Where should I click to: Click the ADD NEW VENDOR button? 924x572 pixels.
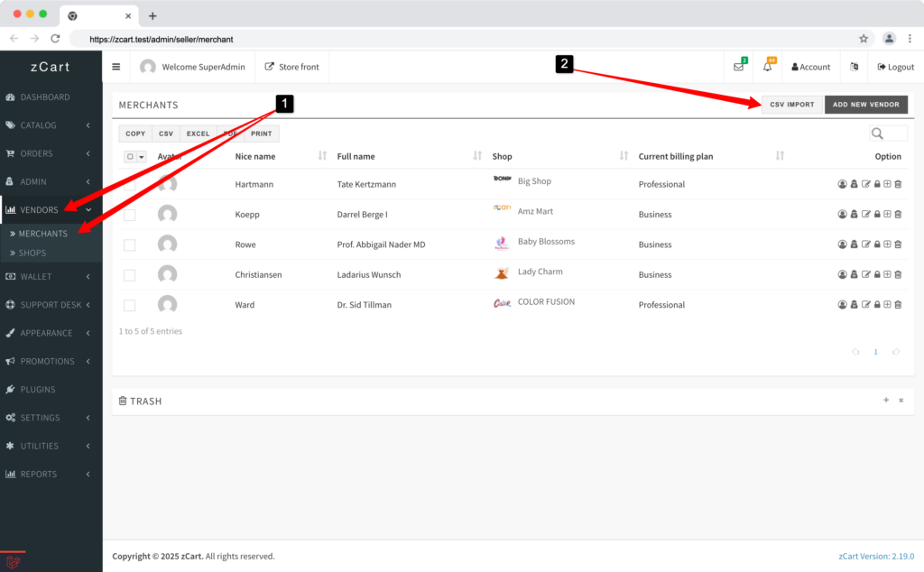click(x=865, y=104)
